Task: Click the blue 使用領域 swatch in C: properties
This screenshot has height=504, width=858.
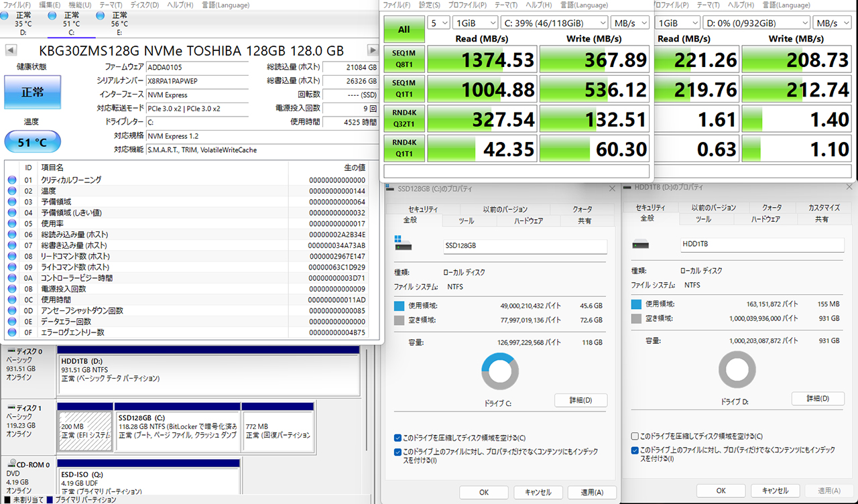Action: 400,306
